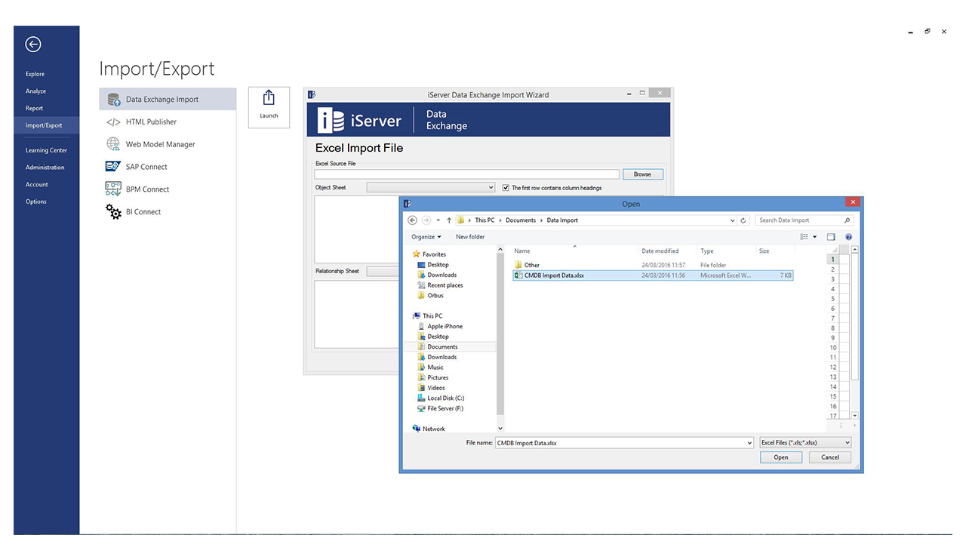Open the Report section in sidebar
The height and width of the screenshot is (560, 966).
pos(34,108)
